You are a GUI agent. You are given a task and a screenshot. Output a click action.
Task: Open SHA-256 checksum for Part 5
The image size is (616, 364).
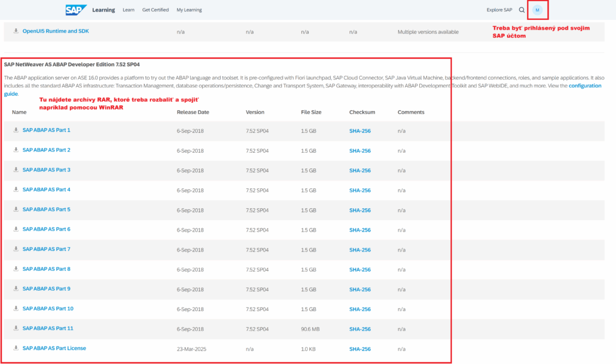360,211
